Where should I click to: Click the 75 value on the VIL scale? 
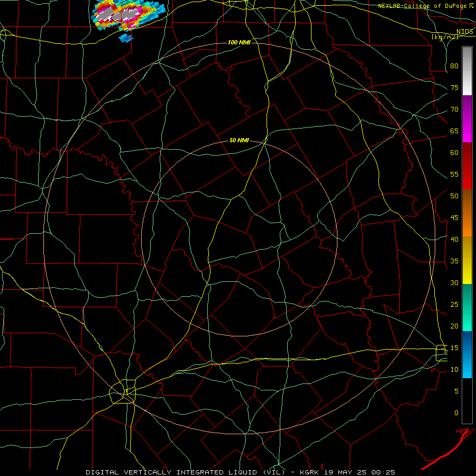pos(454,87)
